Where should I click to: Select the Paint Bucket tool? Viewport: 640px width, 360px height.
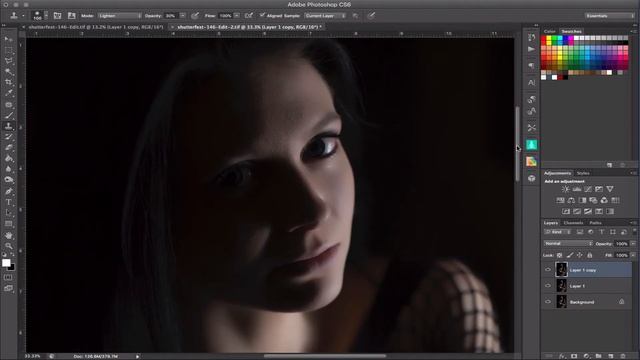tap(8, 158)
